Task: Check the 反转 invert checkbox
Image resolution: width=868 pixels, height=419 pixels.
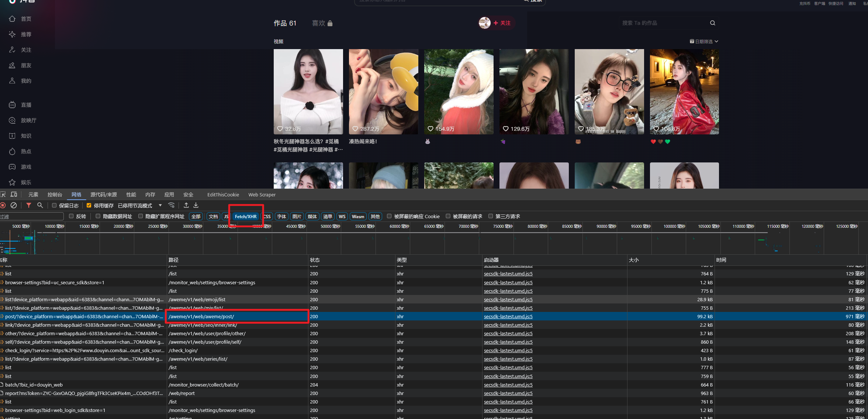Action: [72, 216]
